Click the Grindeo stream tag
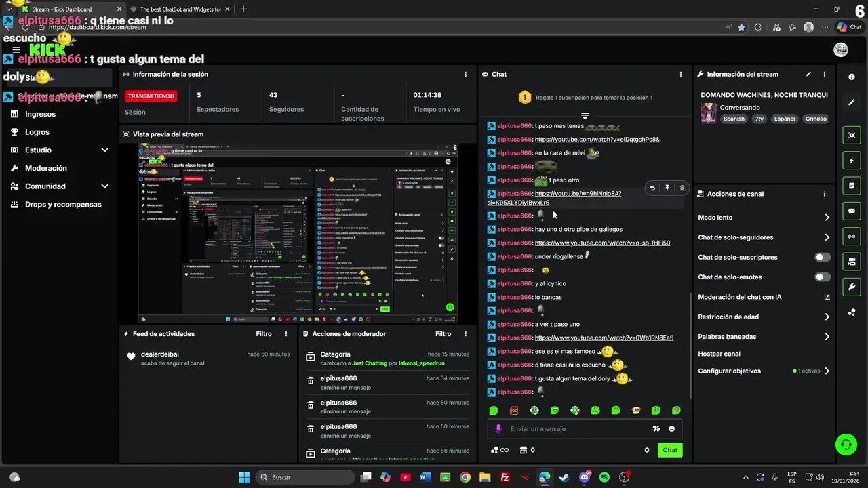 click(816, 119)
